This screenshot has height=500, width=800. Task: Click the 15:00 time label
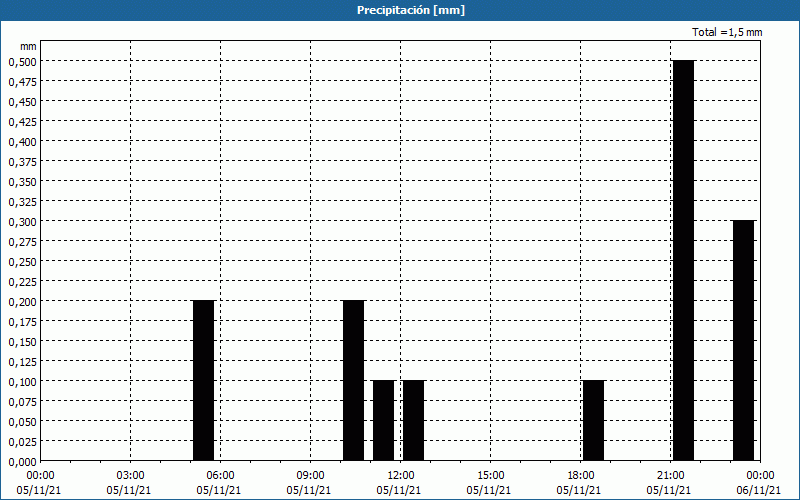point(490,476)
